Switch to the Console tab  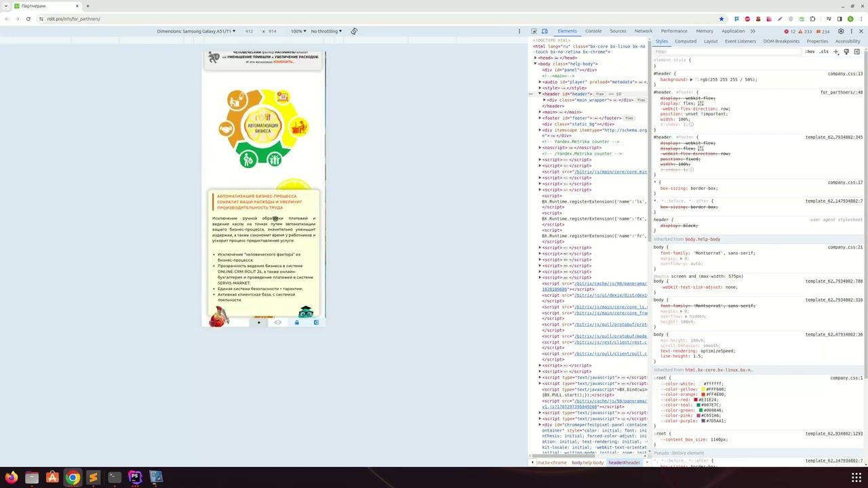click(593, 31)
